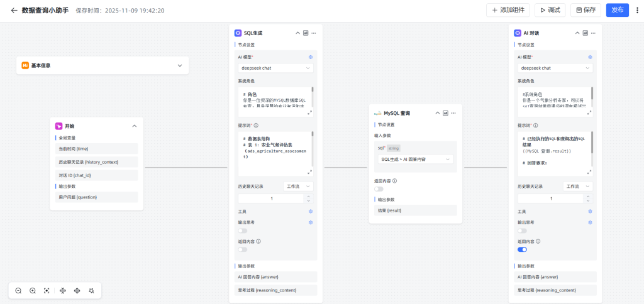Click the 提示词 info icon in AI 对话
Screen dimensions: 644x304
(536, 126)
